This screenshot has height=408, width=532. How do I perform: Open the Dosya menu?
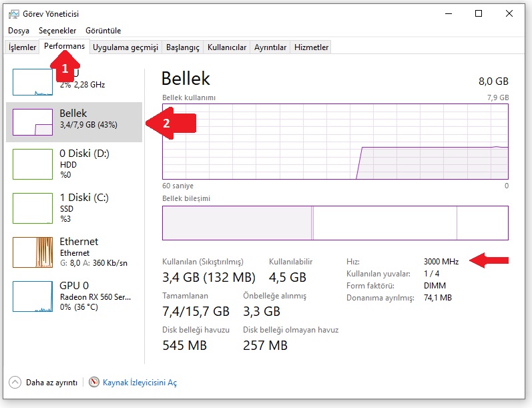click(x=19, y=31)
